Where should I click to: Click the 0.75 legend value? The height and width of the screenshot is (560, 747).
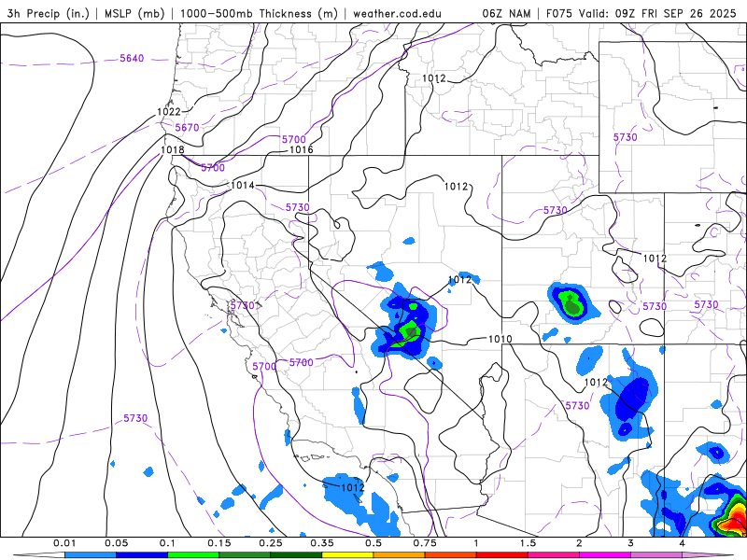(425, 543)
